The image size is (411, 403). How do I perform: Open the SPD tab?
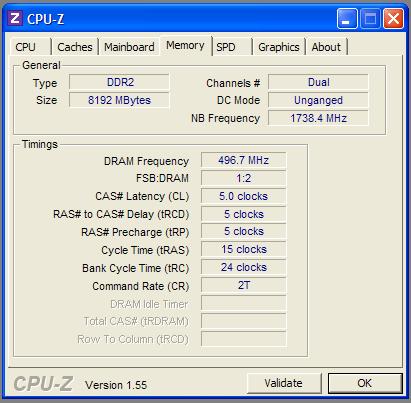pyautogui.click(x=232, y=47)
